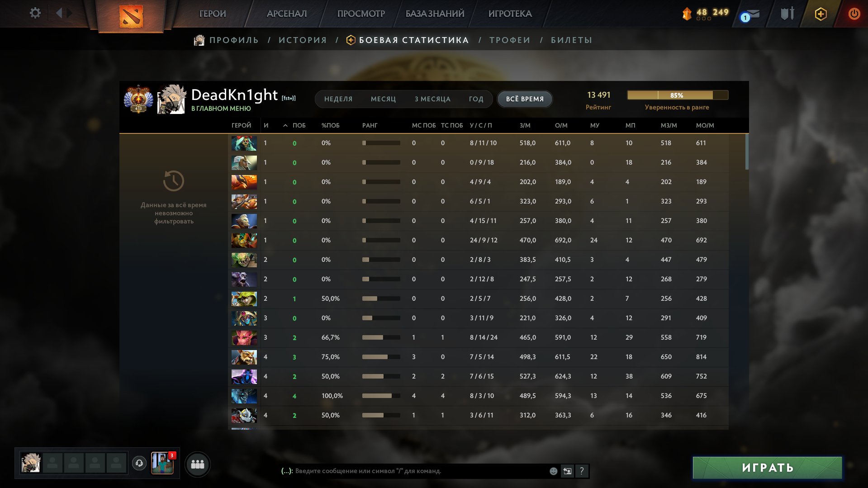868x488 pixels.
Task: Click the Dota Plus shield icon in top bar
Action: (821, 14)
